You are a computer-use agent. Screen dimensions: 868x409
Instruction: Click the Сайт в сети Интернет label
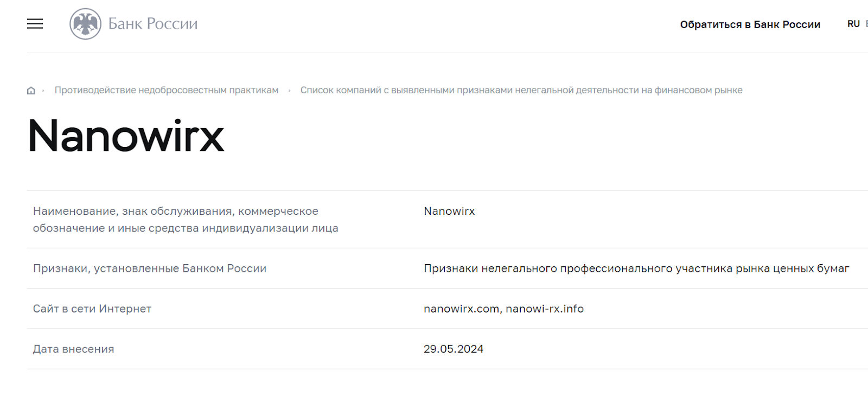click(92, 309)
